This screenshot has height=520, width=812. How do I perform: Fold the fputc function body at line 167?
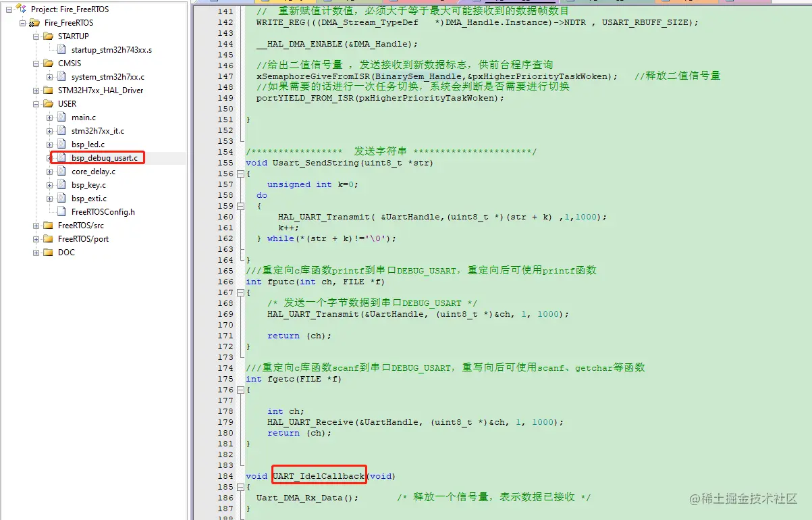click(240, 292)
